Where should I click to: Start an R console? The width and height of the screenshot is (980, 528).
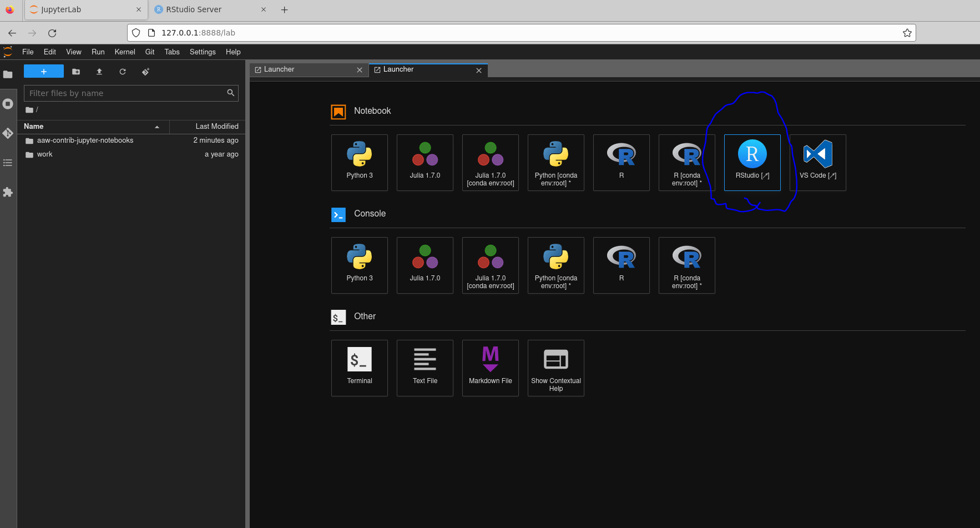coord(622,265)
